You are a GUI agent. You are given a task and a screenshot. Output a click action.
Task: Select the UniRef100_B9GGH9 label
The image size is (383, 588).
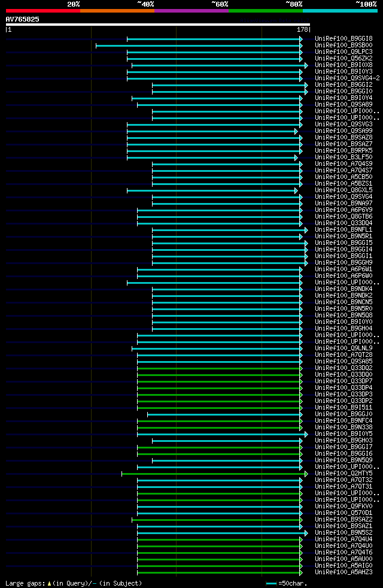(x=344, y=262)
